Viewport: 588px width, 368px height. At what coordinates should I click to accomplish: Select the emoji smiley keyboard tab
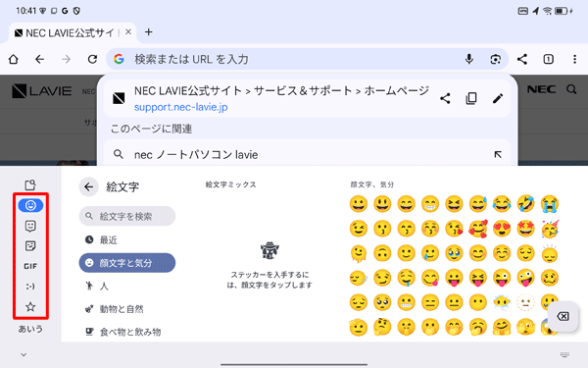point(30,205)
